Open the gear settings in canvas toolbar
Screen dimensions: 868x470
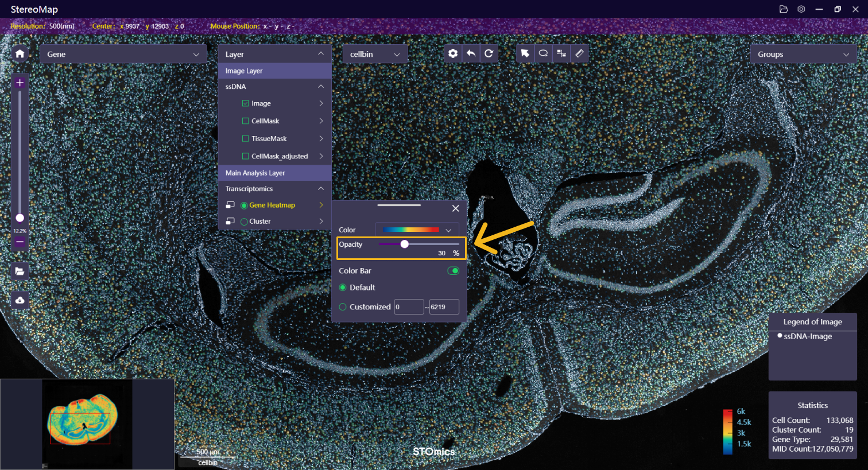[453, 53]
